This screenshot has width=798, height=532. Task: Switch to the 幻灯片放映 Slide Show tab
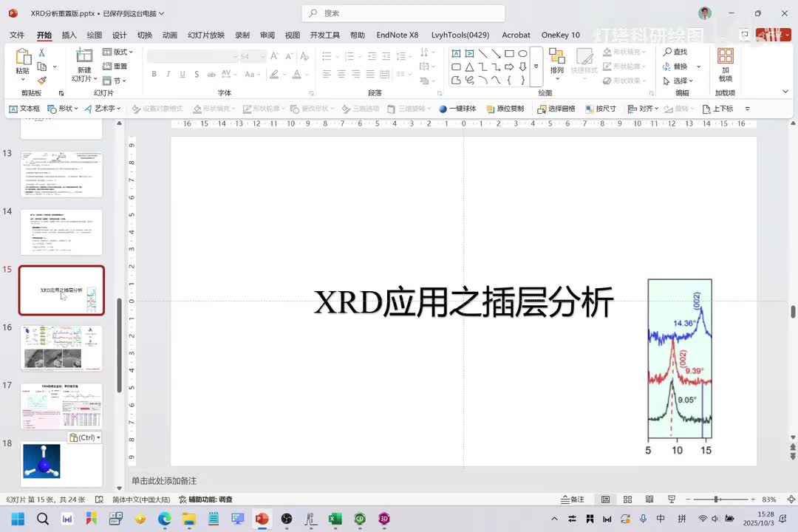coord(205,35)
